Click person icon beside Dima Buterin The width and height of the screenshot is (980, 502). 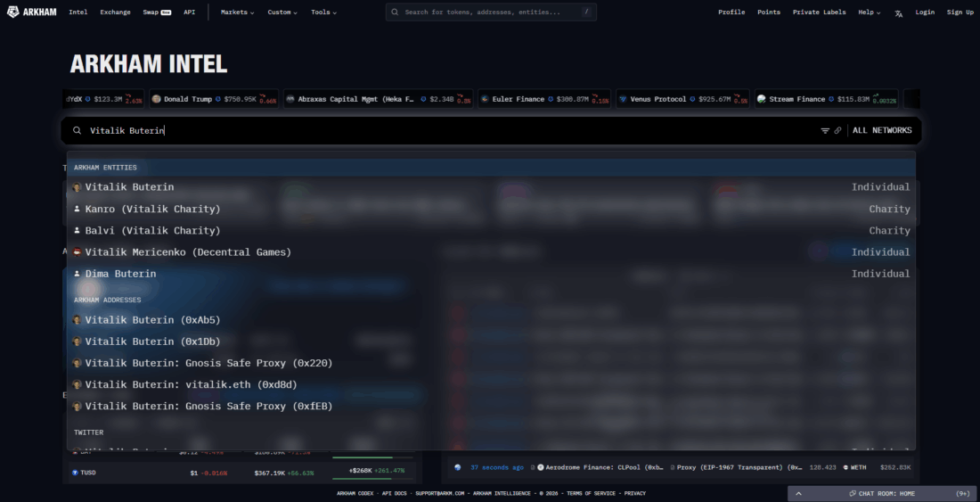[77, 273]
